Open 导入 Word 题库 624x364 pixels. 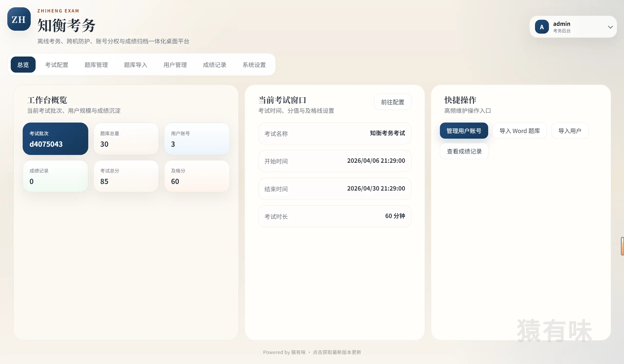pos(520,130)
